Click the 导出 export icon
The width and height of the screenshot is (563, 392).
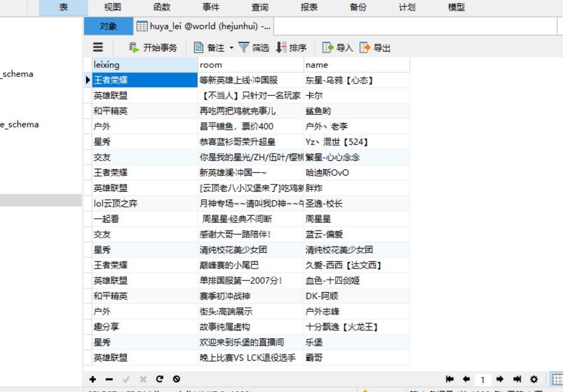(x=365, y=48)
